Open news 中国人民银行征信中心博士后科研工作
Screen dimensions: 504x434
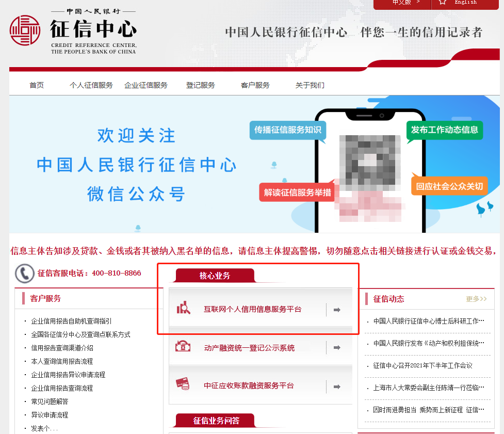[x=429, y=321]
